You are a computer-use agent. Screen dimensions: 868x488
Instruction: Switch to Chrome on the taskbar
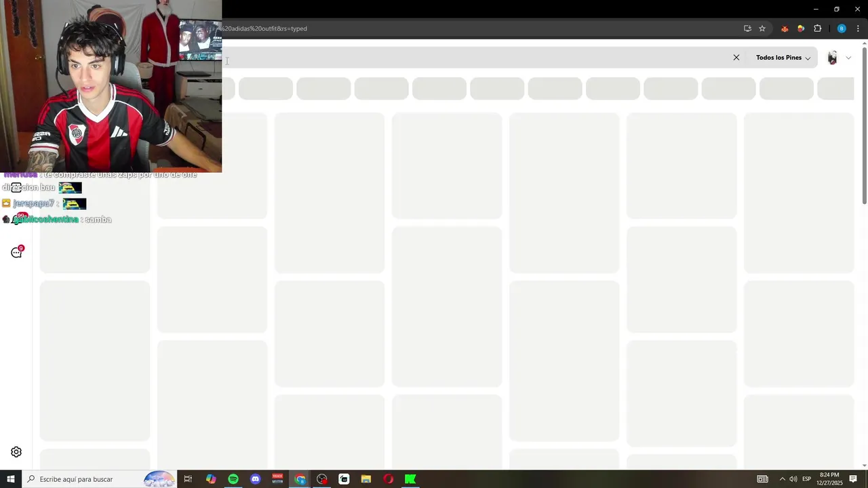[300, 479]
